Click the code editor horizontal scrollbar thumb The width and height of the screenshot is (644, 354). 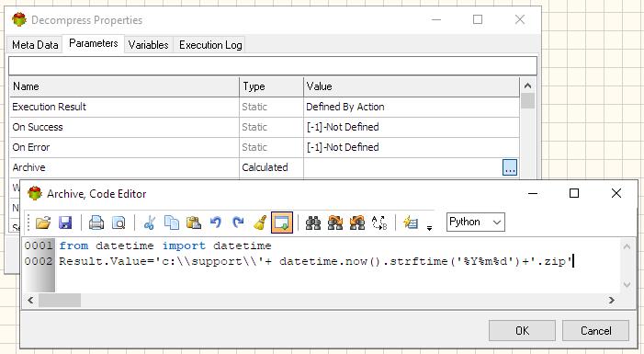pyautogui.click(x=60, y=300)
